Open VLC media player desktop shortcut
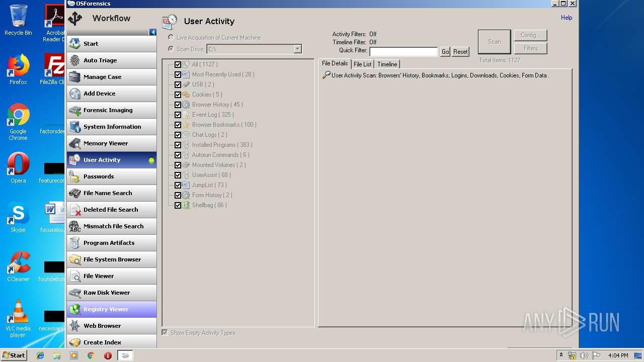 [x=18, y=318]
